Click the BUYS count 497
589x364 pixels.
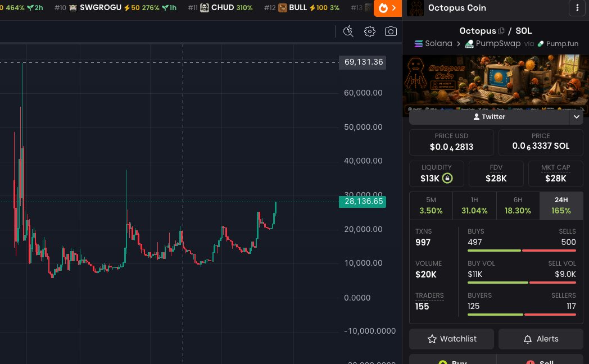coord(474,243)
